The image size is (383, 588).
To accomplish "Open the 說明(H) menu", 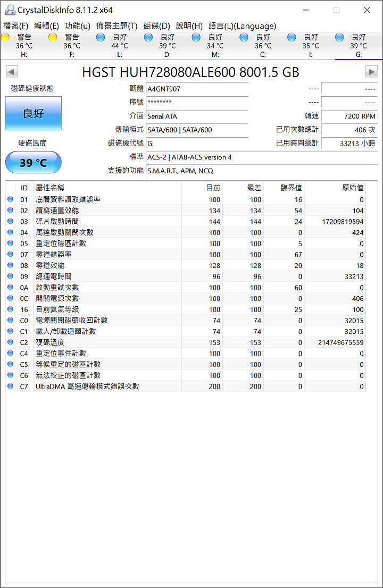I will 189,26.
